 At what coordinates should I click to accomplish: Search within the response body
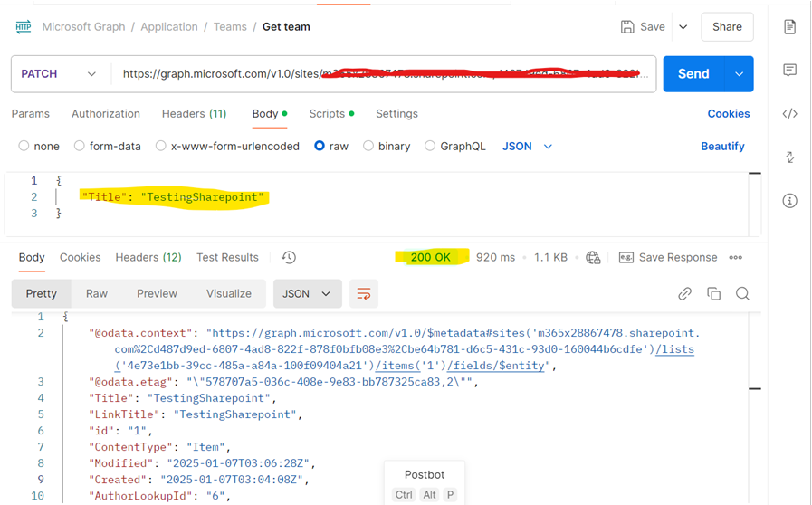tap(742, 293)
